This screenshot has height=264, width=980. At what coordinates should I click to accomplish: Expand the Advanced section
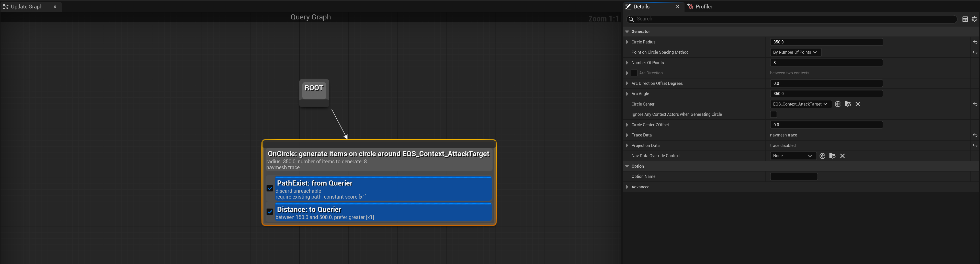[627, 187]
